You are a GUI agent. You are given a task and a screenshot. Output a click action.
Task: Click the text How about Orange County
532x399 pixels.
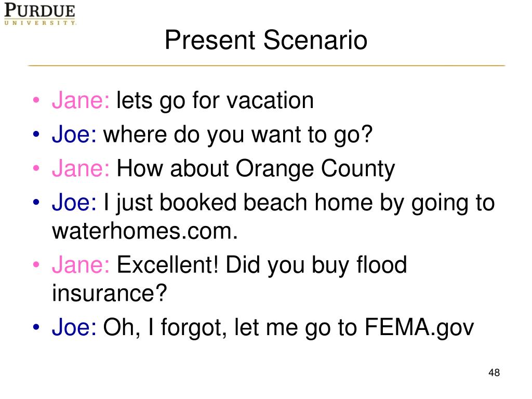(256, 169)
